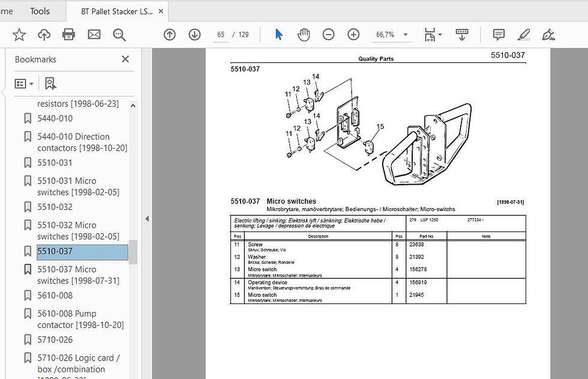This screenshot has height=379, width=588.
Task: Collapse navigation pane with side arrow
Action: pyautogui.click(x=147, y=218)
